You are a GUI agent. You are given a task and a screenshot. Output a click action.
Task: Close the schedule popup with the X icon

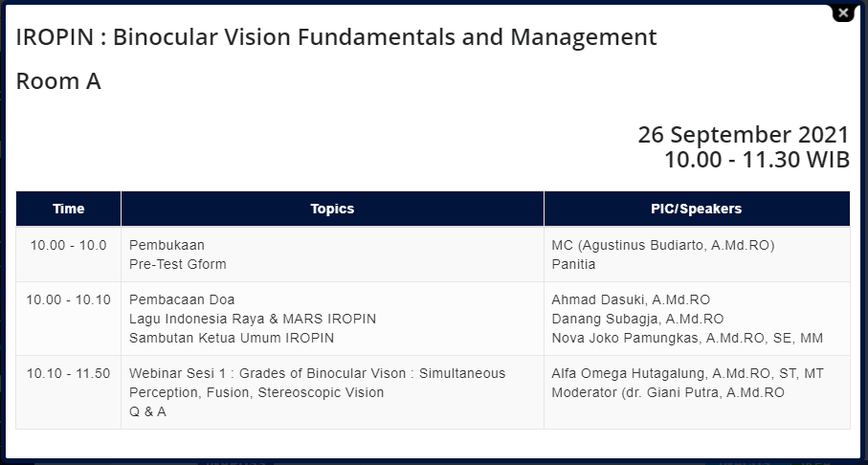[x=843, y=13]
